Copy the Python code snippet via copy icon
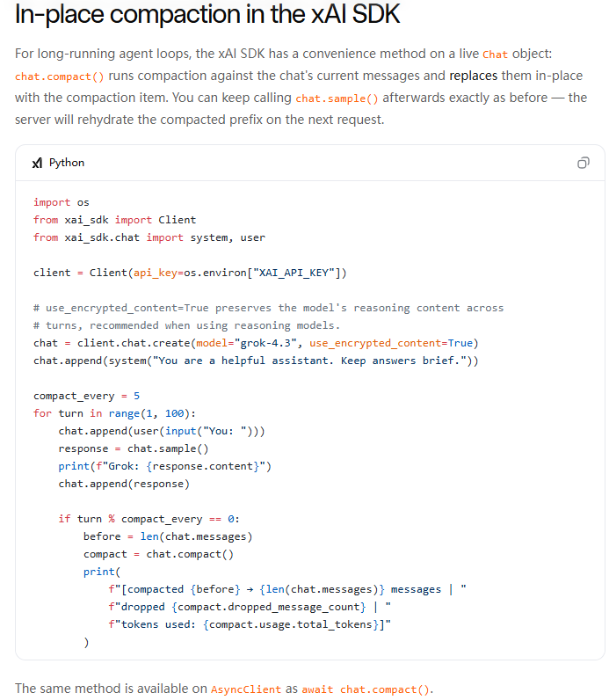This screenshot has width=609, height=700. 584,163
